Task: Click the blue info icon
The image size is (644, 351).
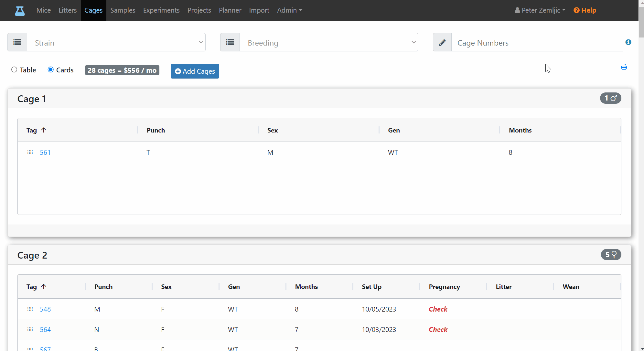Action: click(628, 42)
